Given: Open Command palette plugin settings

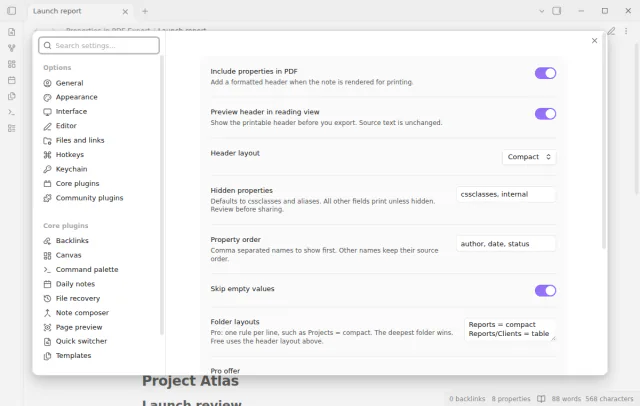Looking at the screenshot, I should (80, 270).
